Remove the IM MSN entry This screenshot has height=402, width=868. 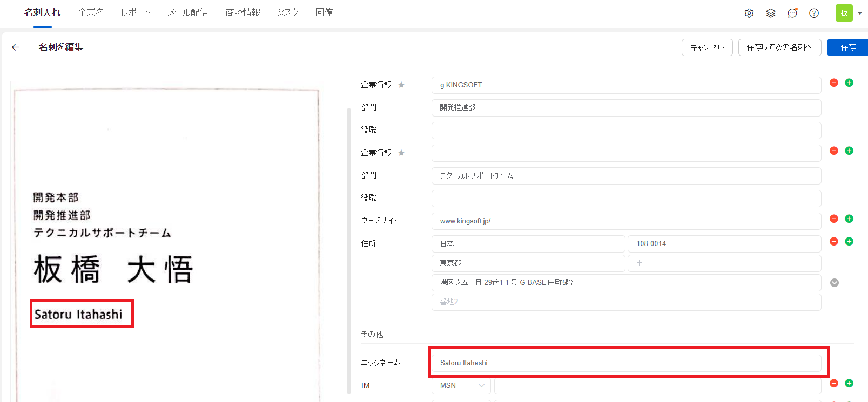coord(834,383)
